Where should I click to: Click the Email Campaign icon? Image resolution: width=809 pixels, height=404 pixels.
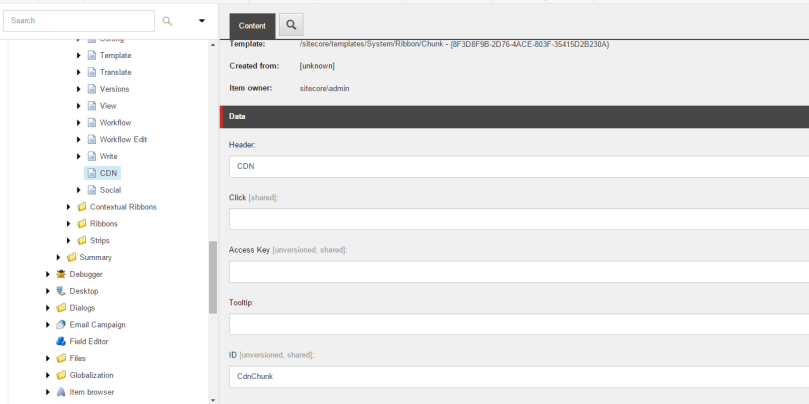61,325
